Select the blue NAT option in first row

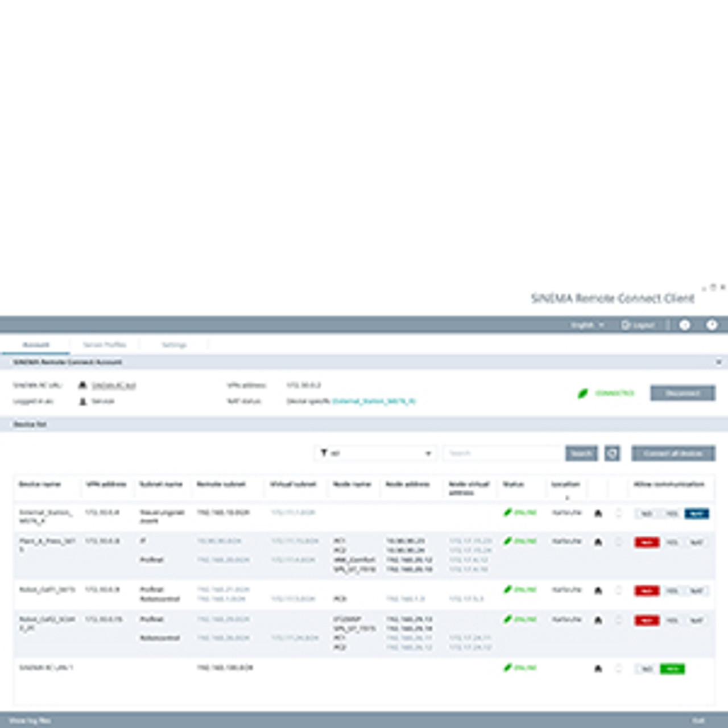point(696,514)
